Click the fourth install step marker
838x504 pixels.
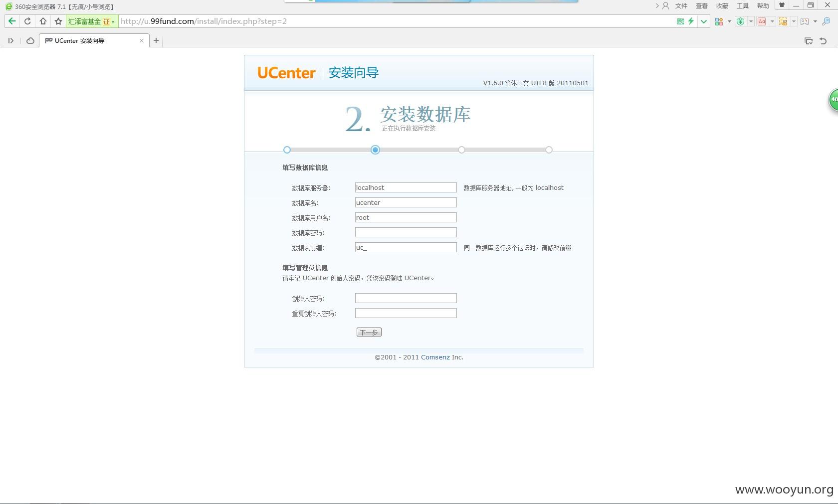coord(549,150)
